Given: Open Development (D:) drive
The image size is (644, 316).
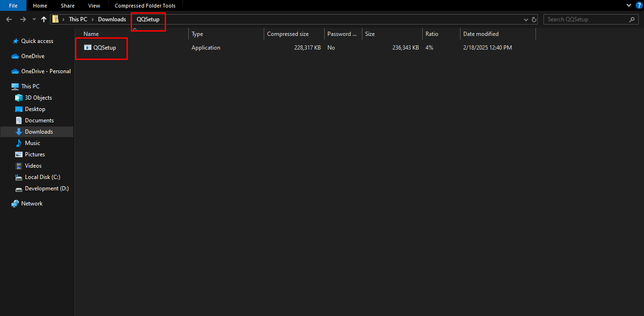Looking at the screenshot, I should pos(47,188).
